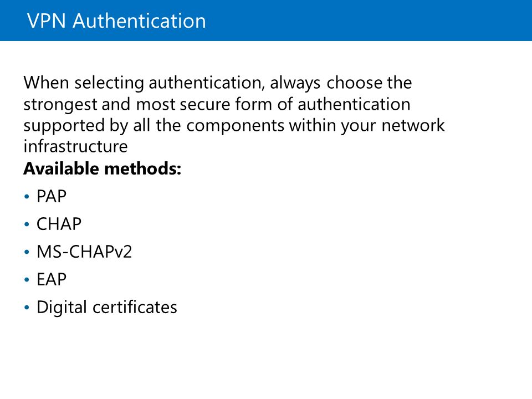The width and height of the screenshot is (532, 399).
Task: Choose the EAP list entry
Action: (51, 279)
